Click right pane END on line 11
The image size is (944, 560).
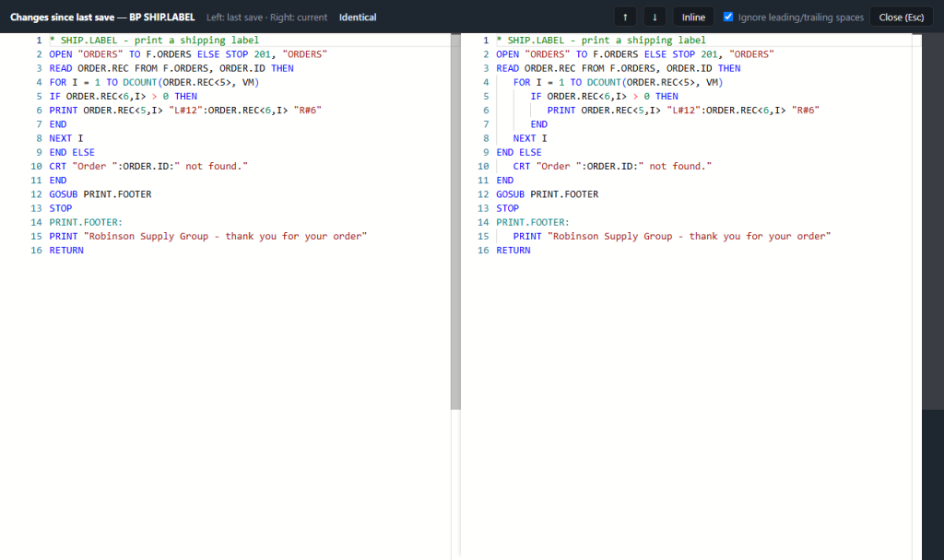(504, 181)
